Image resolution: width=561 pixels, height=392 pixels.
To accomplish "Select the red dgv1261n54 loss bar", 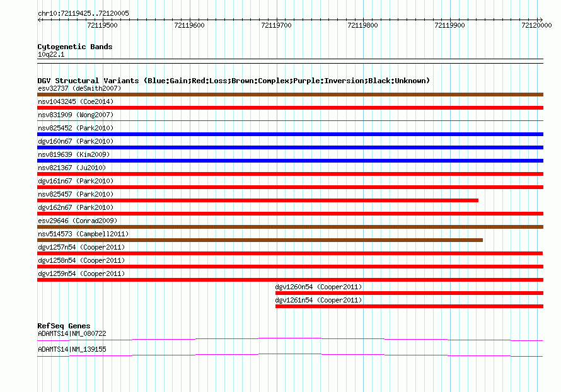I will [x=409, y=306].
